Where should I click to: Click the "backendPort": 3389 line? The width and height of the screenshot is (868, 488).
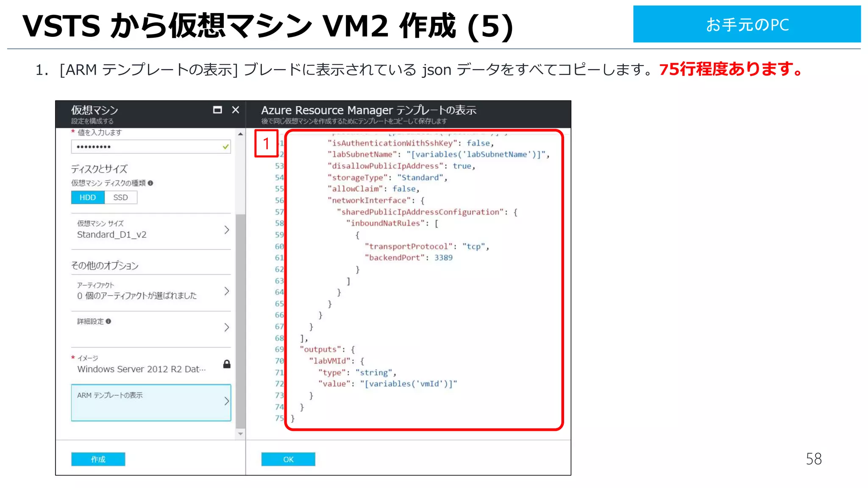click(x=409, y=258)
